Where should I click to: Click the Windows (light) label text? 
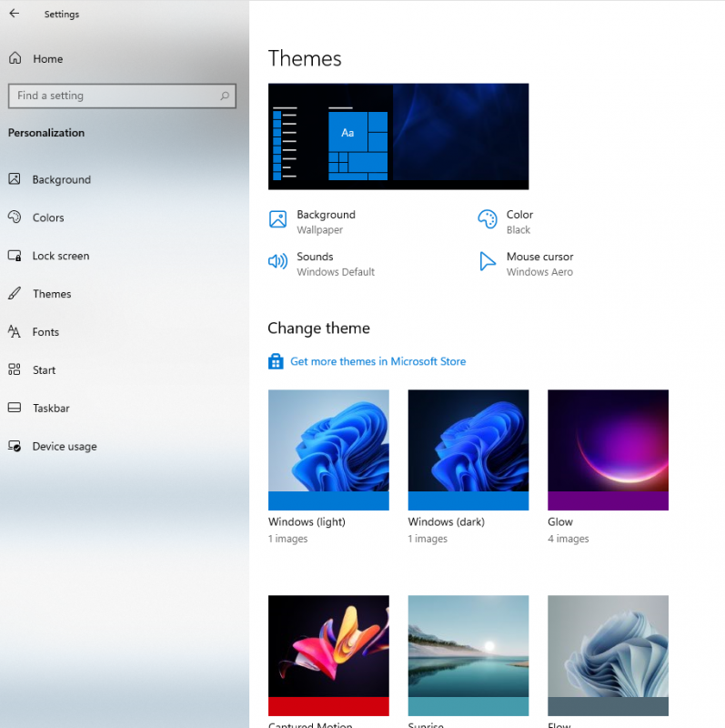307,521
